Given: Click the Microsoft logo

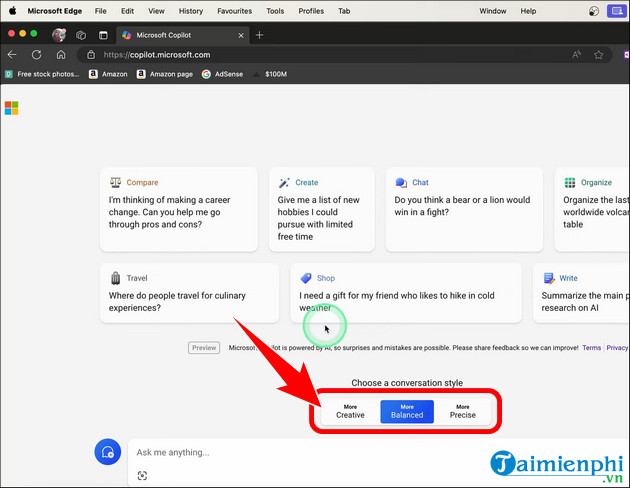Looking at the screenshot, I should tap(12, 108).
